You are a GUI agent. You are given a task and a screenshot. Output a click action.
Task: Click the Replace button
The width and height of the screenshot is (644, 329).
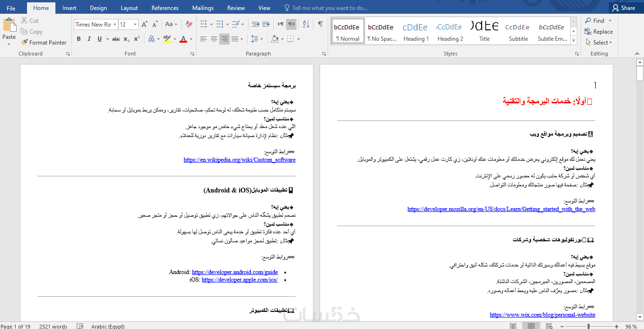[599, 31]
